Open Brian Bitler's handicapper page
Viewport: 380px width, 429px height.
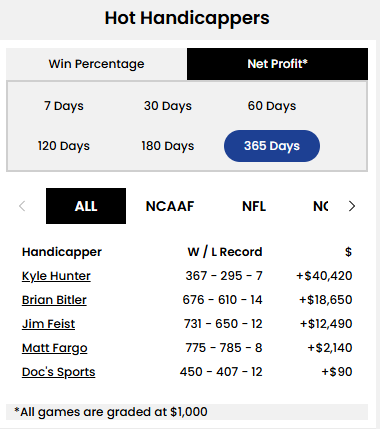[54, 300]
